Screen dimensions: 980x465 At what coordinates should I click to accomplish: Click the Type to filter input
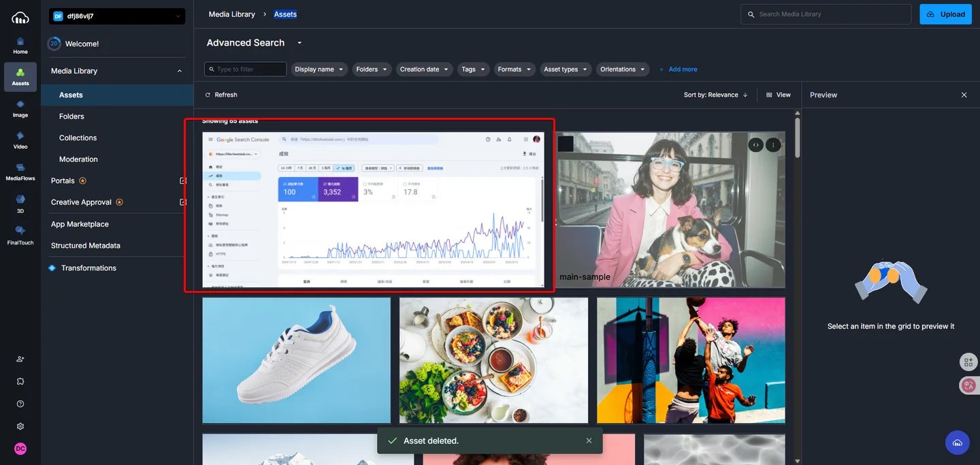point(245,69)
